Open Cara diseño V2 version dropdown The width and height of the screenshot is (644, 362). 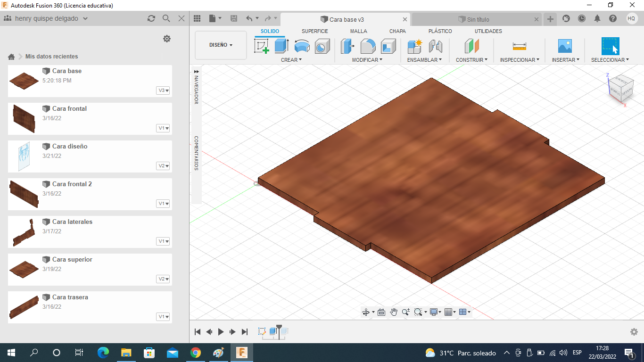click(x=163, y=166)
